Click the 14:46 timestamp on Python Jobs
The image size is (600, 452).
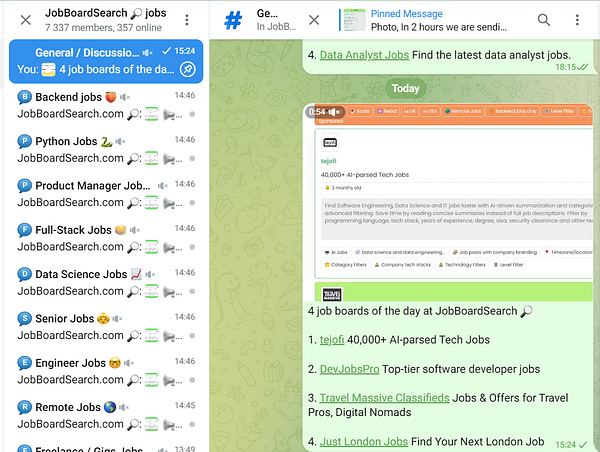(x=185, y=140)
